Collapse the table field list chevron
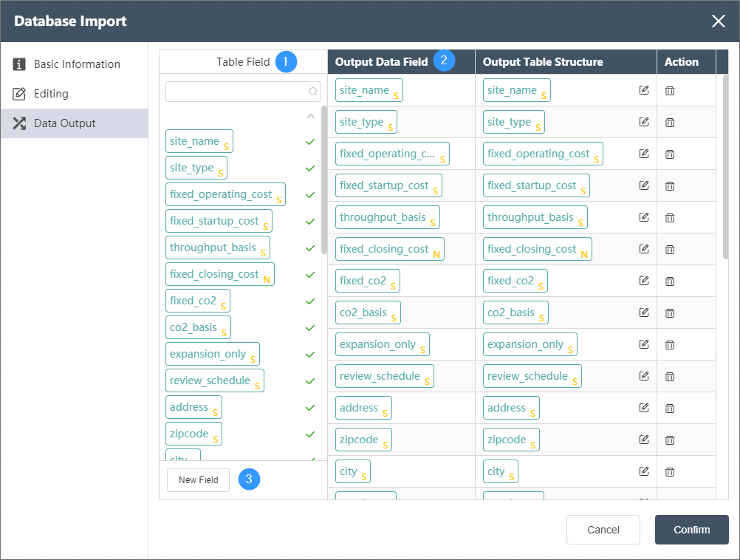Screen dimensions: 740x560 tap(310, 116)
